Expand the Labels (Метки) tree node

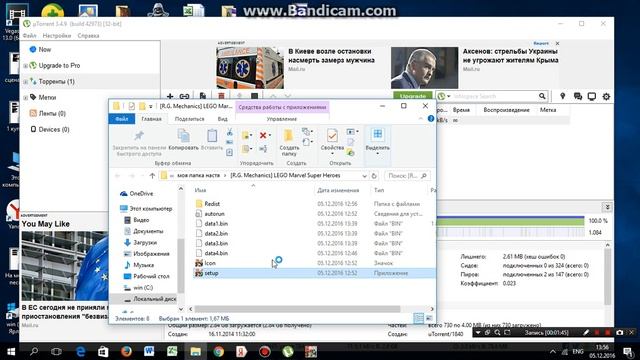click(x=26, y=98)
